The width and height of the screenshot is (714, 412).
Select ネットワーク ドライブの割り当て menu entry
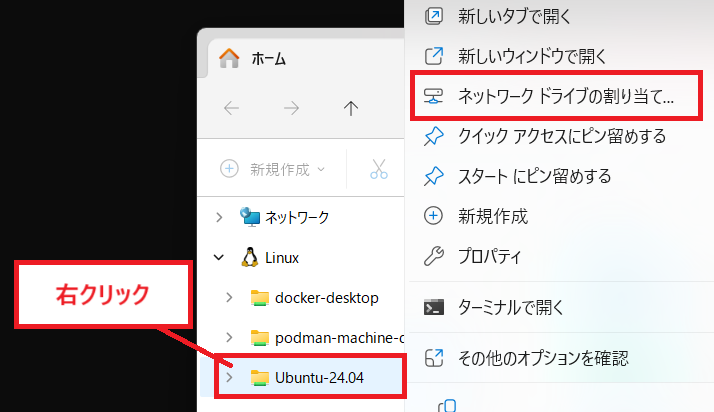click(565, 96)
